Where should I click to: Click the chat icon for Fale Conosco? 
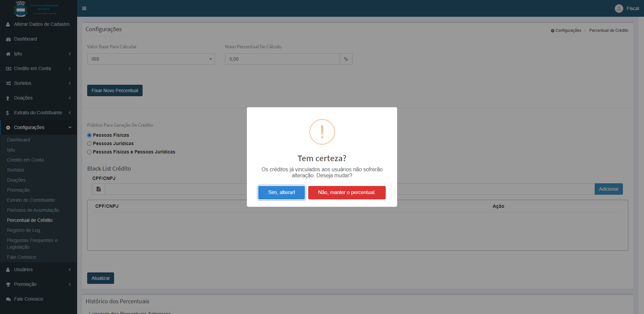tap(8, 299)
